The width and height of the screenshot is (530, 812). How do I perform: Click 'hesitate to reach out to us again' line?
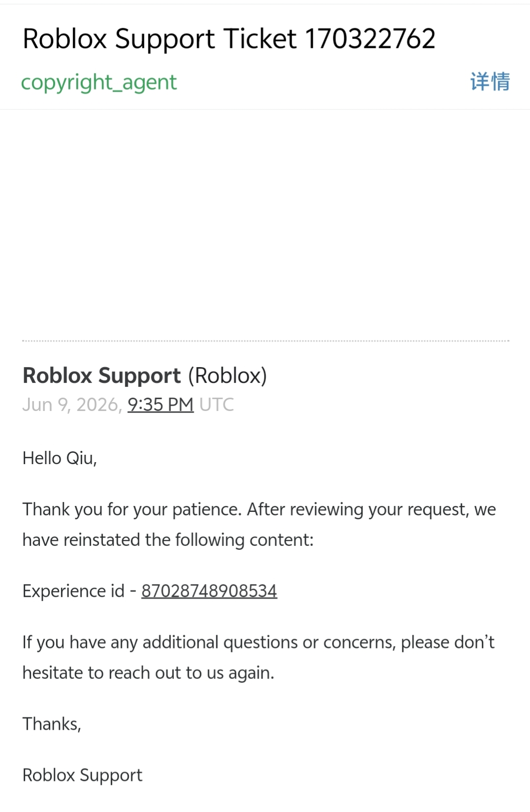coord(148,673)
